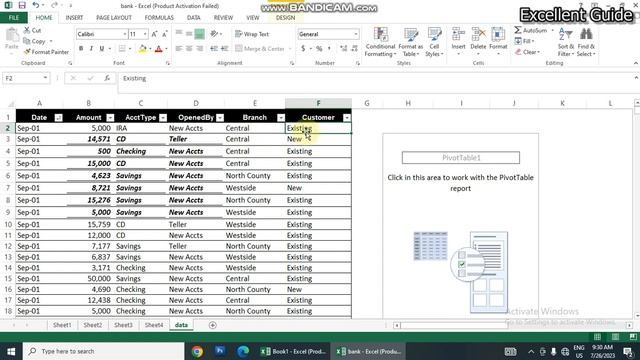Open Find & Select binoculars menu
The image size is (640, 360).
(x=586, y=42)
